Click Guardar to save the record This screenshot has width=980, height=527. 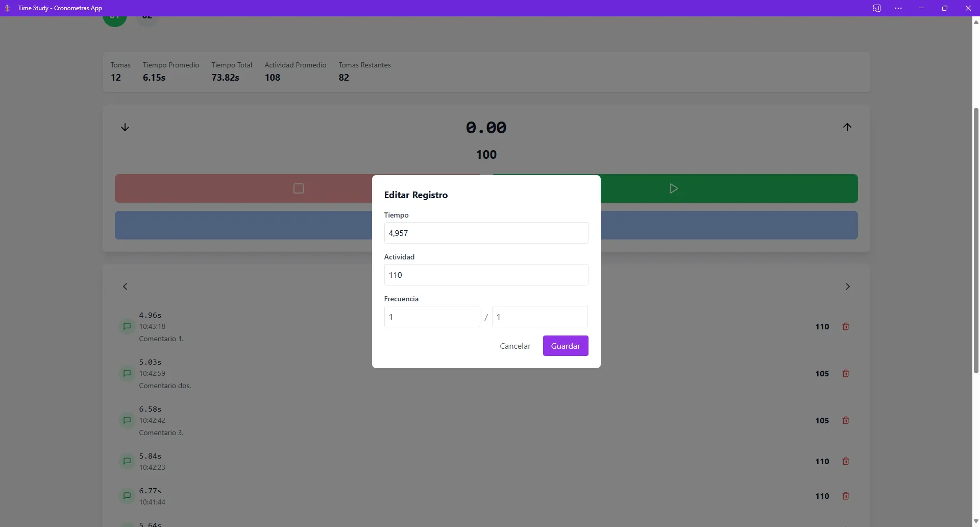(566, 346)
